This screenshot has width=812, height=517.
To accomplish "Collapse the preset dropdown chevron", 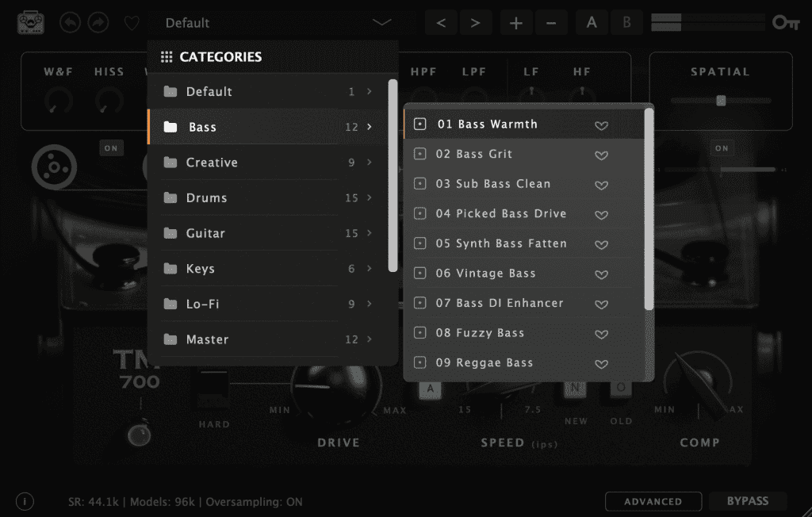I will tap(382, 23).
